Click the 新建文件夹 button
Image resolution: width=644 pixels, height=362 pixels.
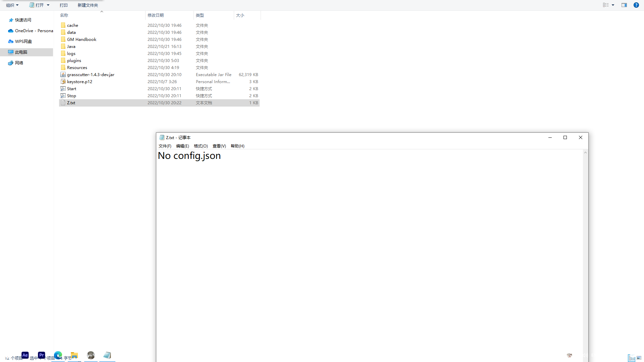(88, 5)
